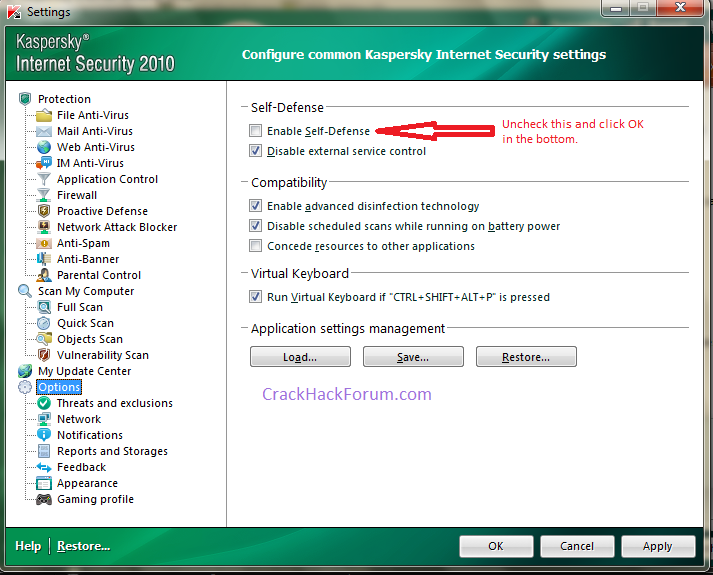Click the Objects Scan icon
713x575 pixels.
point(44,339)
